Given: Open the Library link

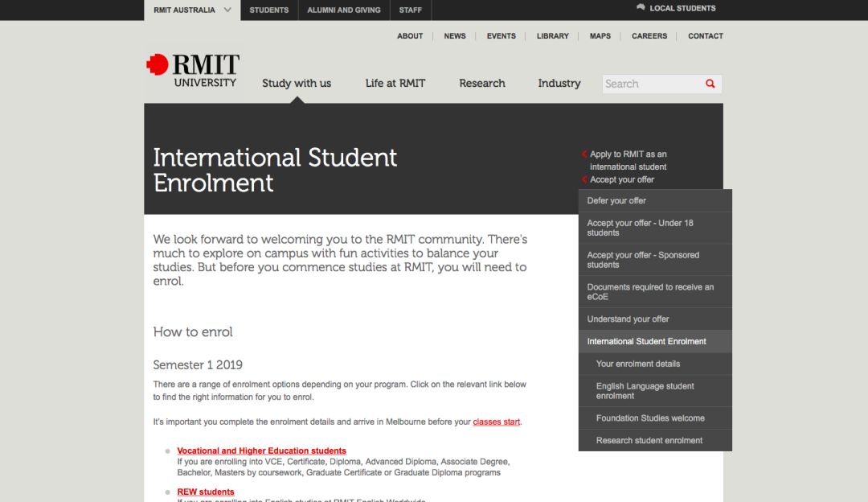Looking at the screenshot, I should (x=552, y=36).
